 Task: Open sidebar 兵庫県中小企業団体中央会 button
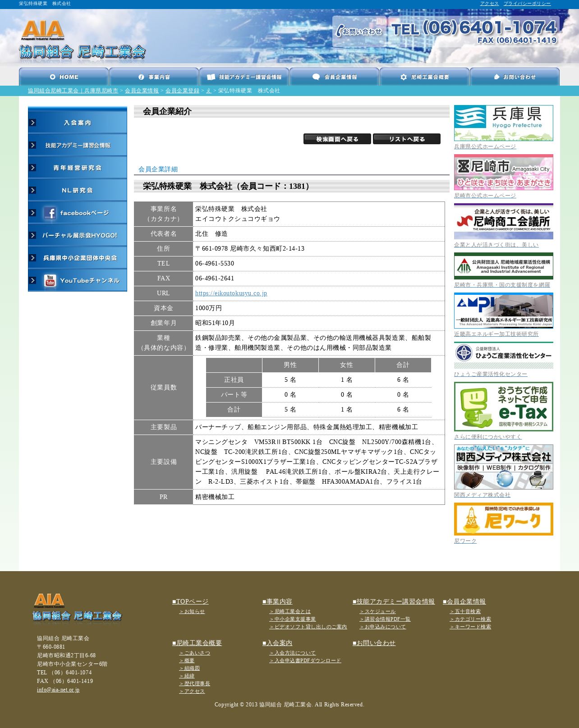coord(78,258)
